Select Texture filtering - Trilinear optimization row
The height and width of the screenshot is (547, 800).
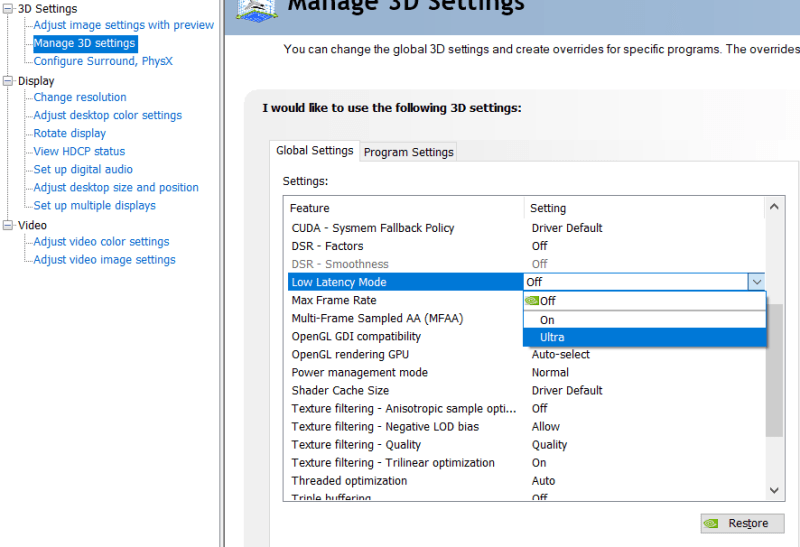point(526,463)
